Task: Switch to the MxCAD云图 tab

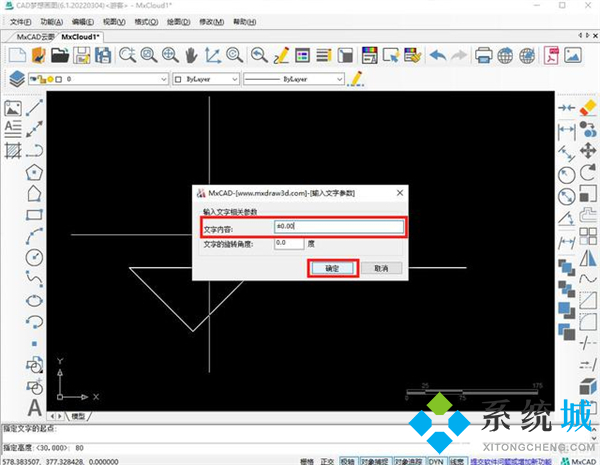Action: [x=34, y=37]
